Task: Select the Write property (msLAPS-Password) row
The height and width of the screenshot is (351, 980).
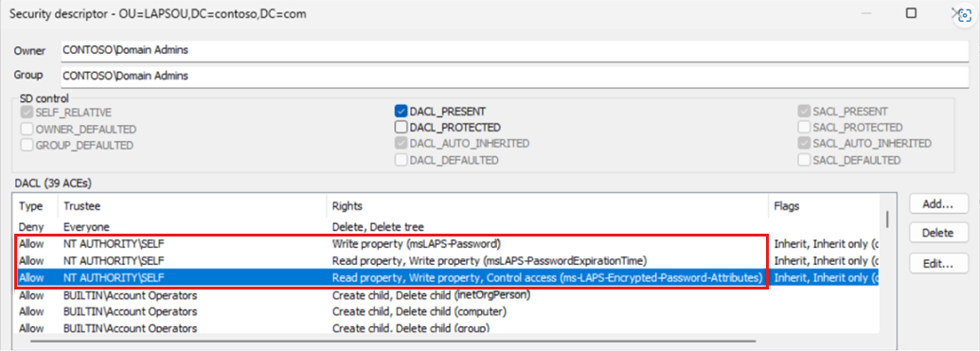Action: pyautogui.click(x=446, y=243)
